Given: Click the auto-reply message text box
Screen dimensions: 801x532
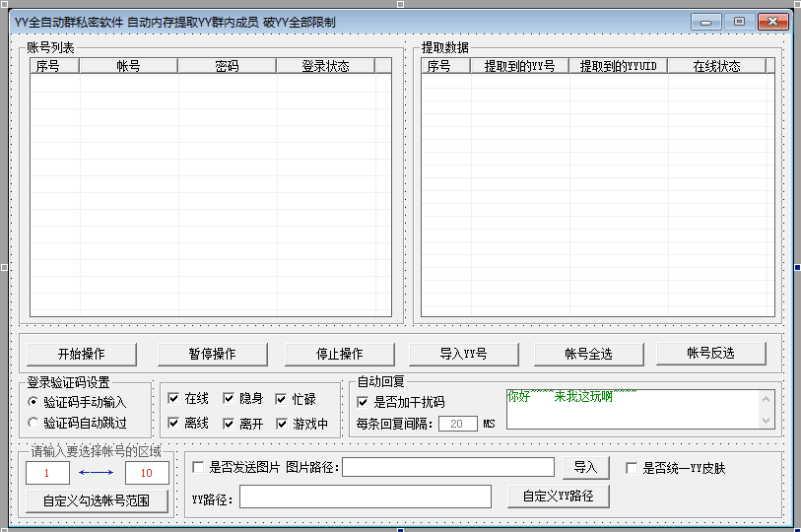Looking at the screenshot, I should (632, 408).
